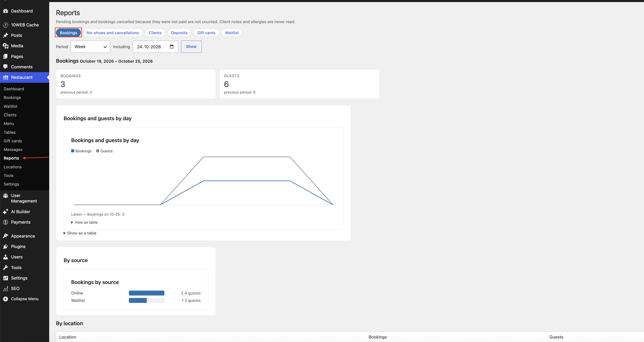Switch to the Gift cards report tab

206,33
